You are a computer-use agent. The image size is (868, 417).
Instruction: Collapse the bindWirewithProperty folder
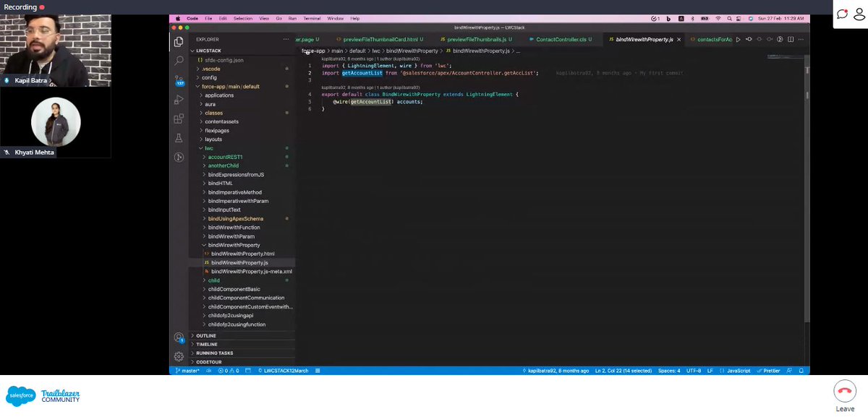point(234,245)
